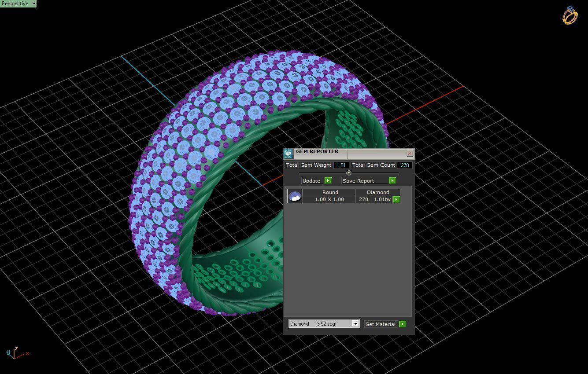Click the Total Gem Count label
The image size is (588, 374).
click(x=374, y=165)
